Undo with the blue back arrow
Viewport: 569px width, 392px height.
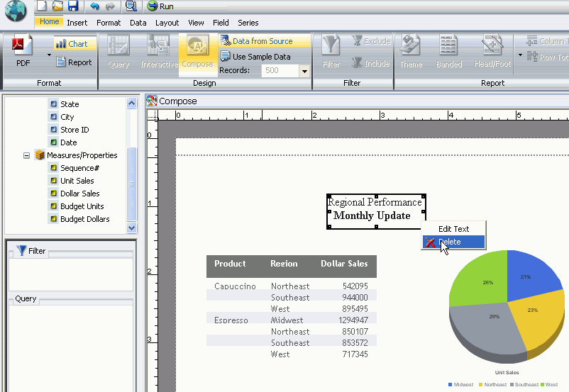click(x=94, y=6)
